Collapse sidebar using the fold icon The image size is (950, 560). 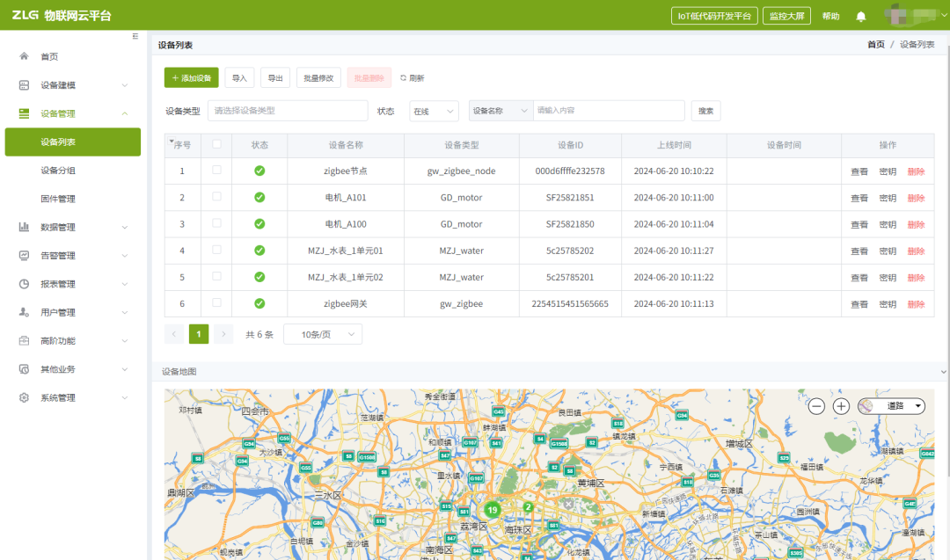coord(135,36)
